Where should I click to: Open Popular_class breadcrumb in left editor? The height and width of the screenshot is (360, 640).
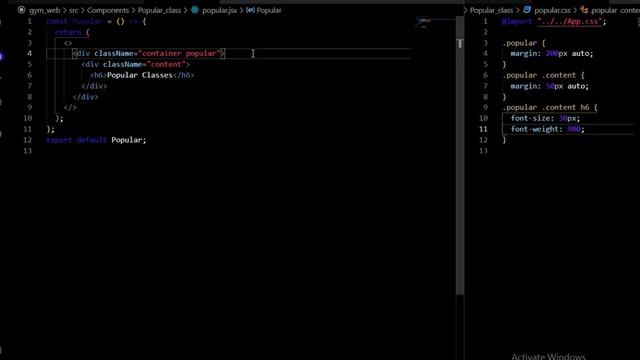pos(159,10)
